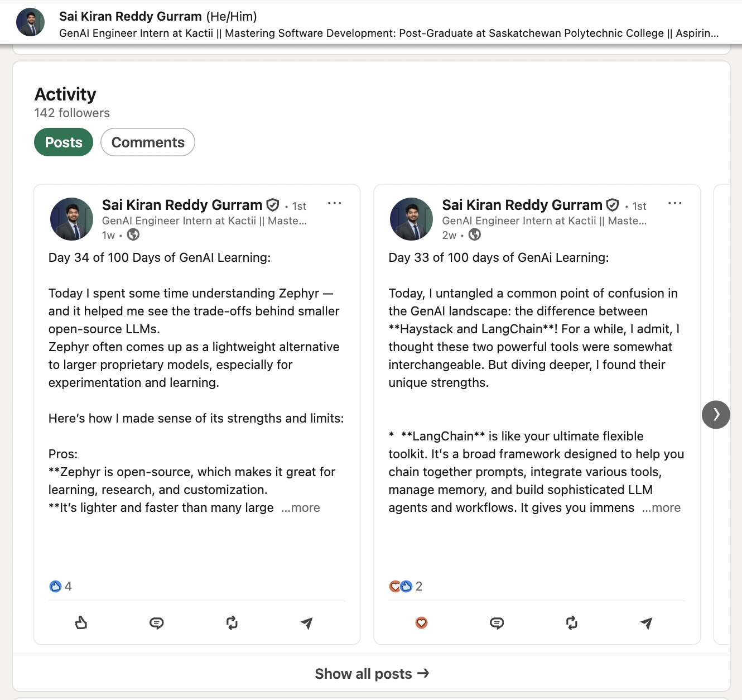
Task: Expand the Day 34 post with more link
Action: coord(301,508)
